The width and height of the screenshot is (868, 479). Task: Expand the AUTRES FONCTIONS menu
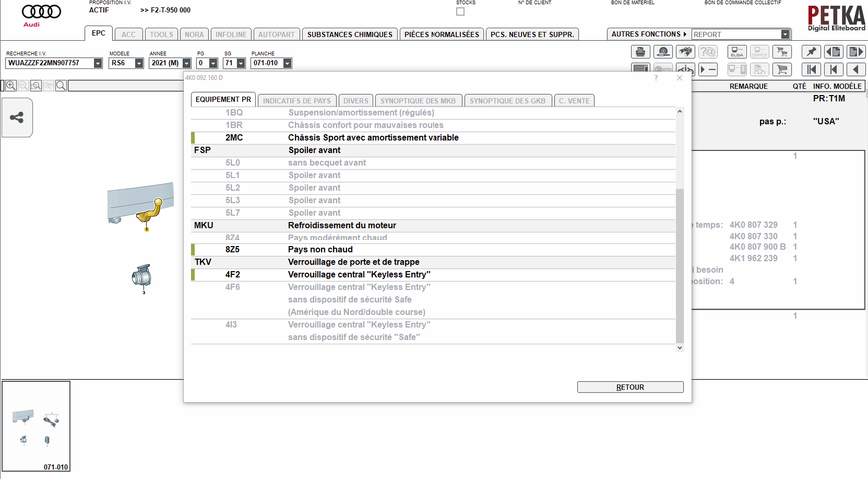(x=649, y=34)
